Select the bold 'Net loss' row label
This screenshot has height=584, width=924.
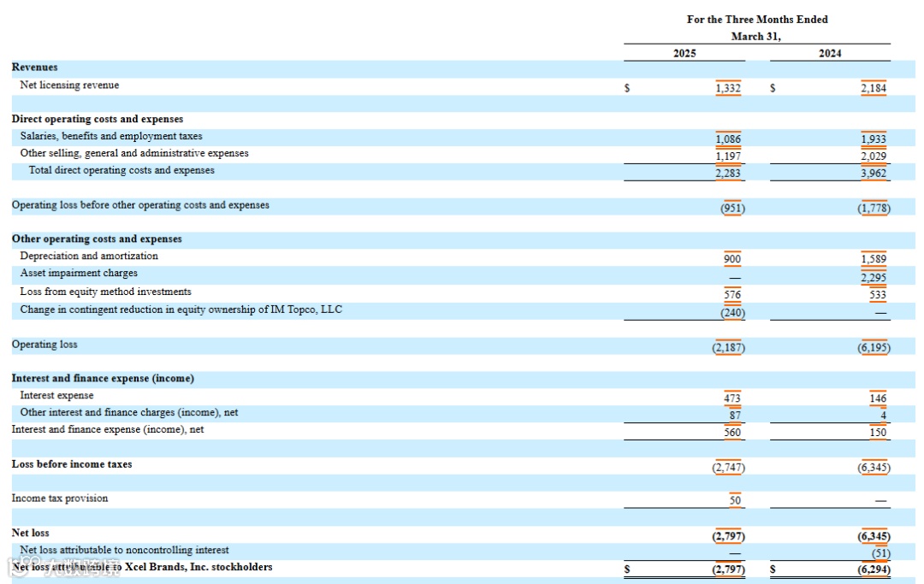click(x=31, y=533)
